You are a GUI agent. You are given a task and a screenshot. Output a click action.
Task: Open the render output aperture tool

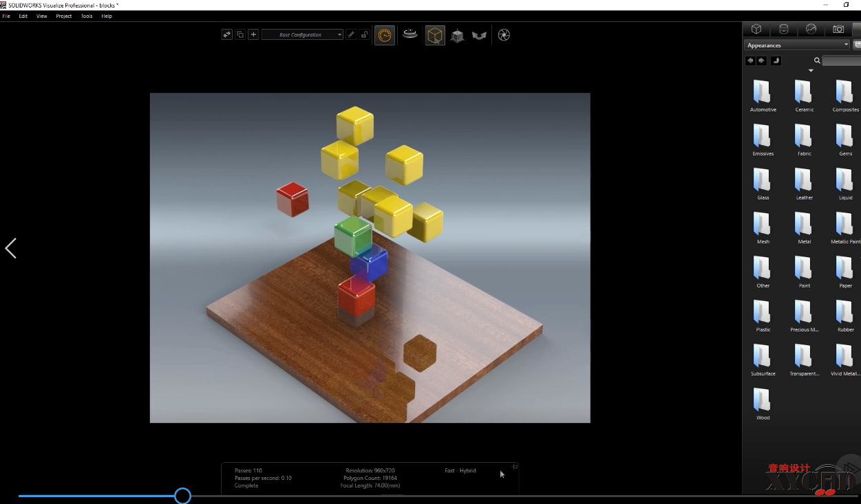pyautogui.click(x=504, y=35)
